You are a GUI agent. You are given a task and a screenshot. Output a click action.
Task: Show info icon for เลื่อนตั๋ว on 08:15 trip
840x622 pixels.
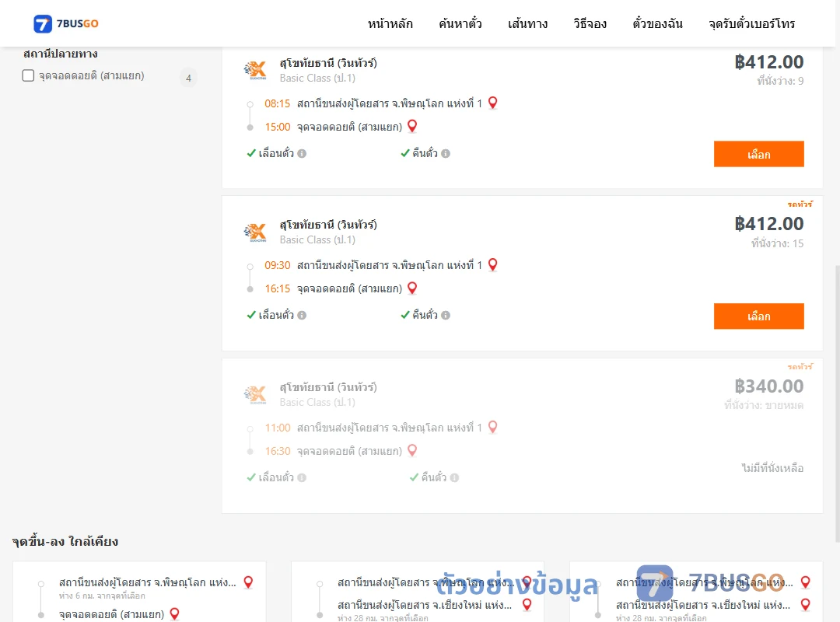[x=302, y=154]
